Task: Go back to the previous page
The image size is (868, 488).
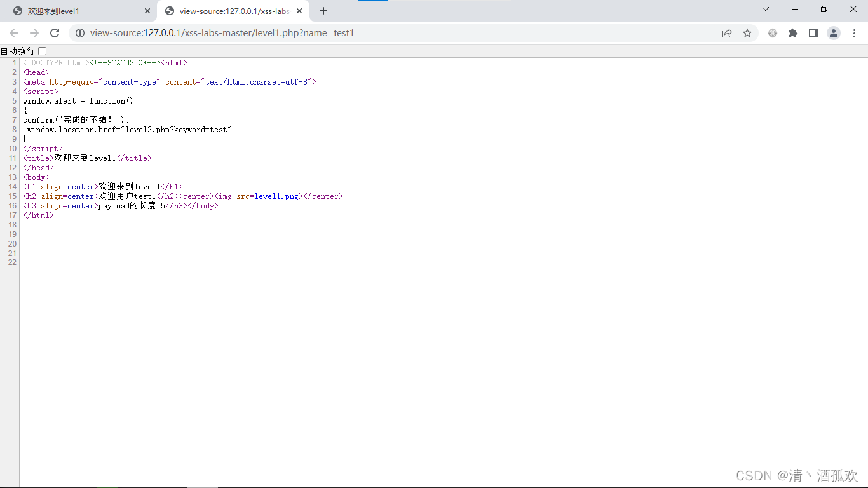Action: click(14, 33)
